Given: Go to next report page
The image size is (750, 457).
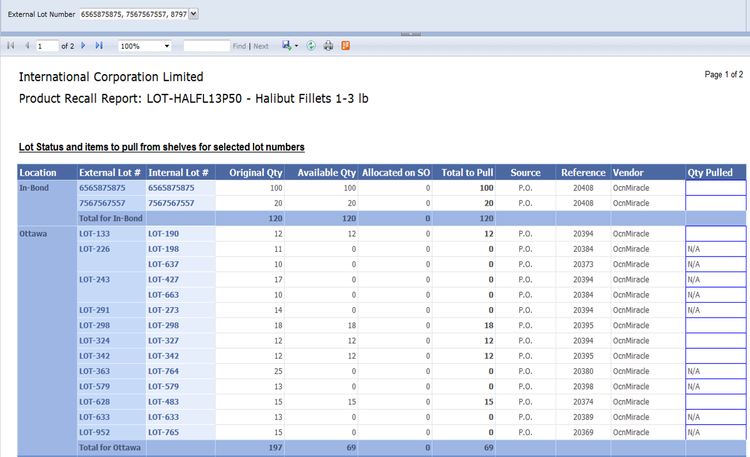Looking at the screenshot, I should (83, 45).
